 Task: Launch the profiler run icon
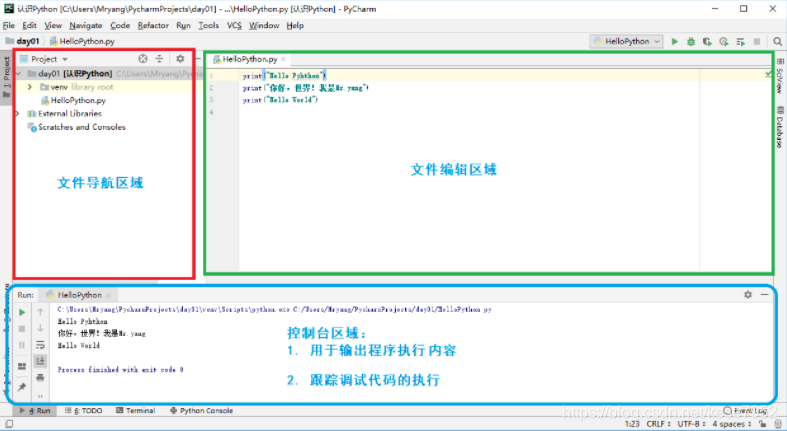pyautogui.click(x=724, y=42)
